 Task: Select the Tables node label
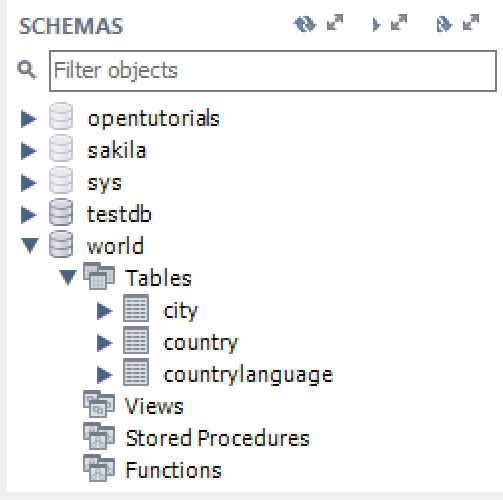pyautogui.click(x=158, y=278)
